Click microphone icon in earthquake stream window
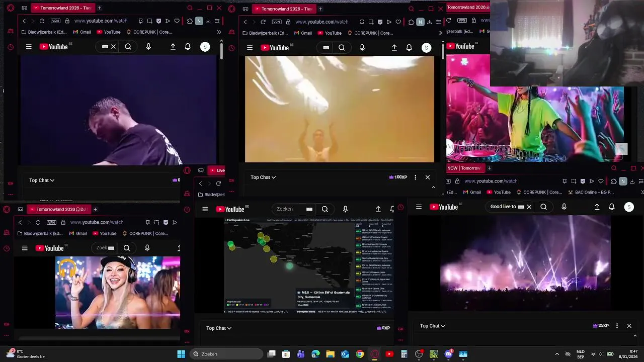The width and height of the screenshot is (644, 362). (345, 209)
